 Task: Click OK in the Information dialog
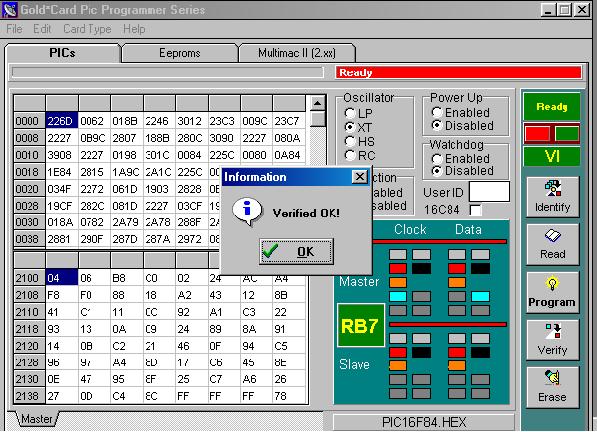pyautogui.click(x=296, y=251)
